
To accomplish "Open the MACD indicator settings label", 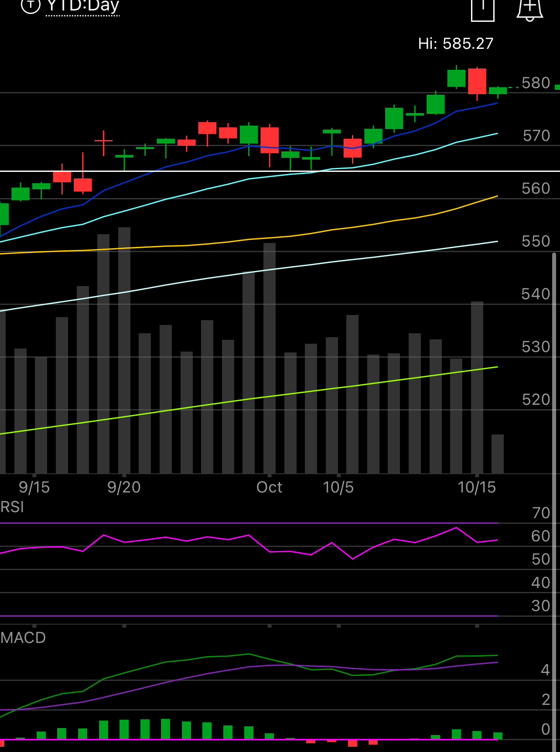I will point(23,638).
